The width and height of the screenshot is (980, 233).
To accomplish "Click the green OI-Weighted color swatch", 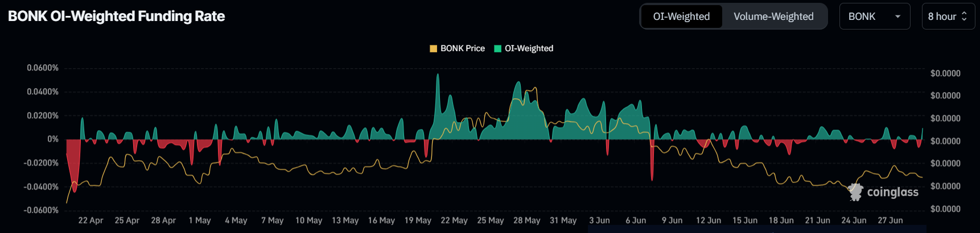I will (x=497, y=48).
